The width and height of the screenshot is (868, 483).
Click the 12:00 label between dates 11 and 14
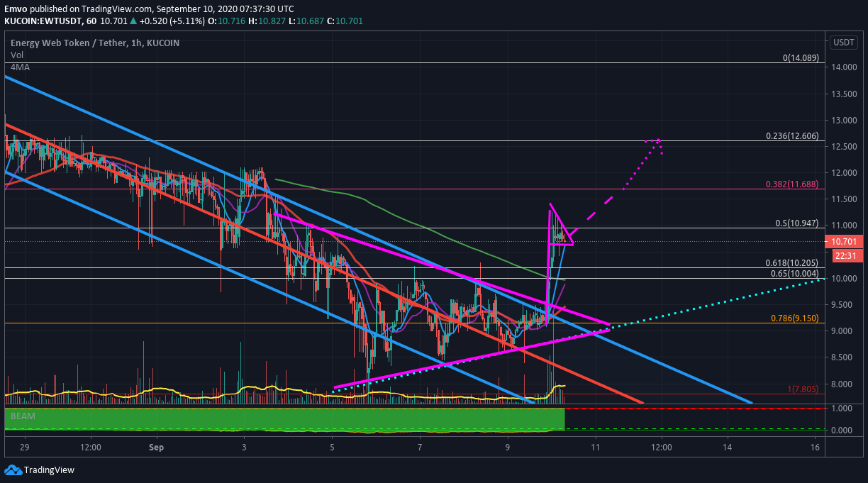[x=662, y=448]
